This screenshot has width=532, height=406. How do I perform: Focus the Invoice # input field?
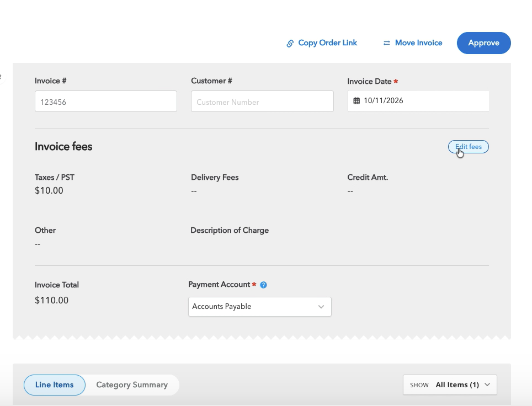click(106, 101)
